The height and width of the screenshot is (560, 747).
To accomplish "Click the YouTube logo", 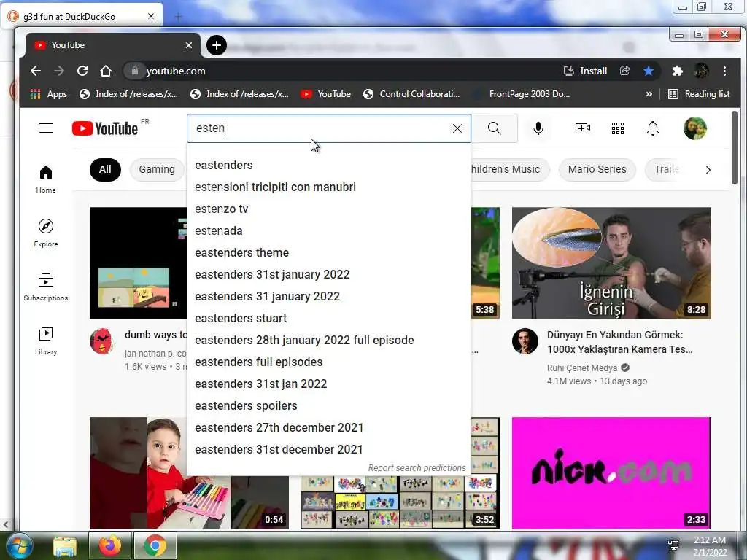I will [105, 128].
